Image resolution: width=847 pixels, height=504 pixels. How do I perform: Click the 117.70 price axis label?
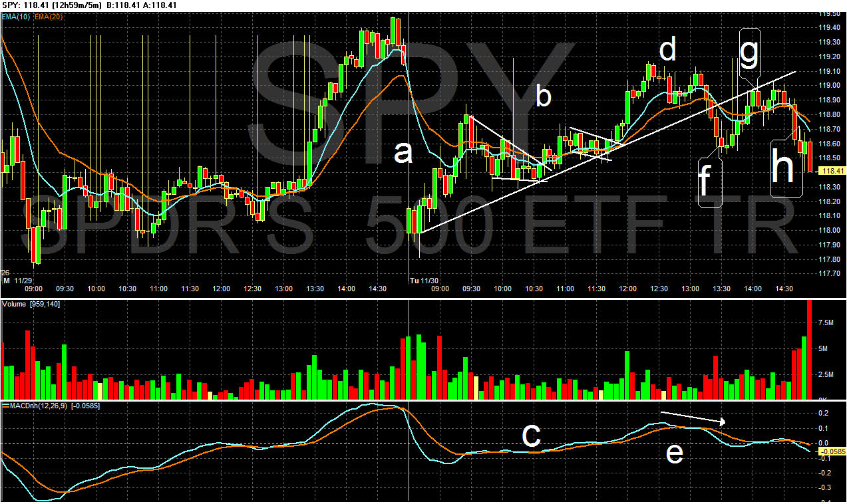click(829, 273)
